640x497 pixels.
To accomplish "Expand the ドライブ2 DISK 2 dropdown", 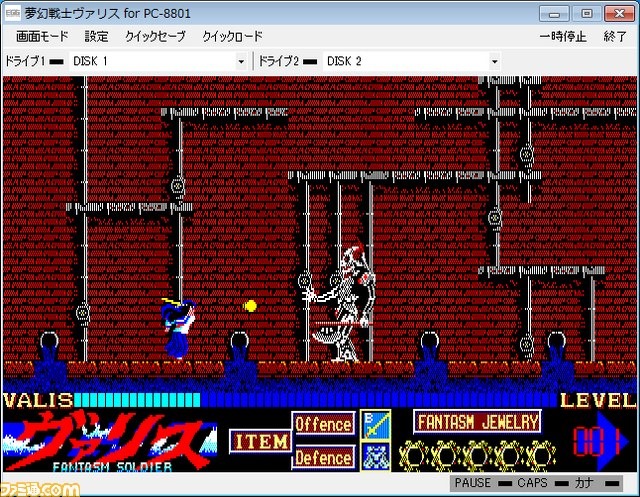I will coord(493,62).
